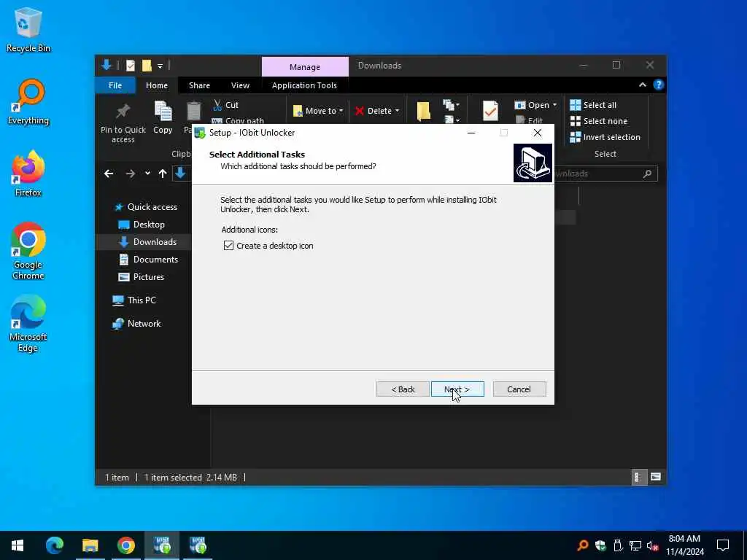Click Invert selection in ribbon
The height and width of the screenshot is (560, 747).
click(x=605, y=137)
